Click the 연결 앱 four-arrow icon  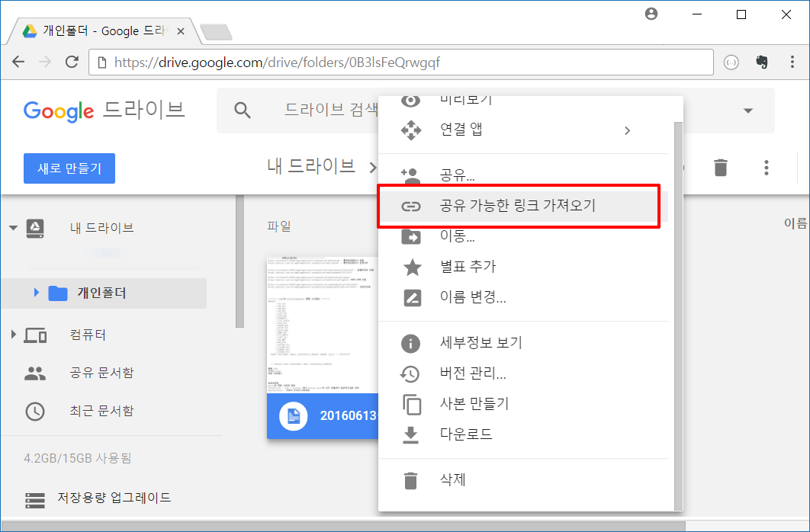(x=411, y=130)
